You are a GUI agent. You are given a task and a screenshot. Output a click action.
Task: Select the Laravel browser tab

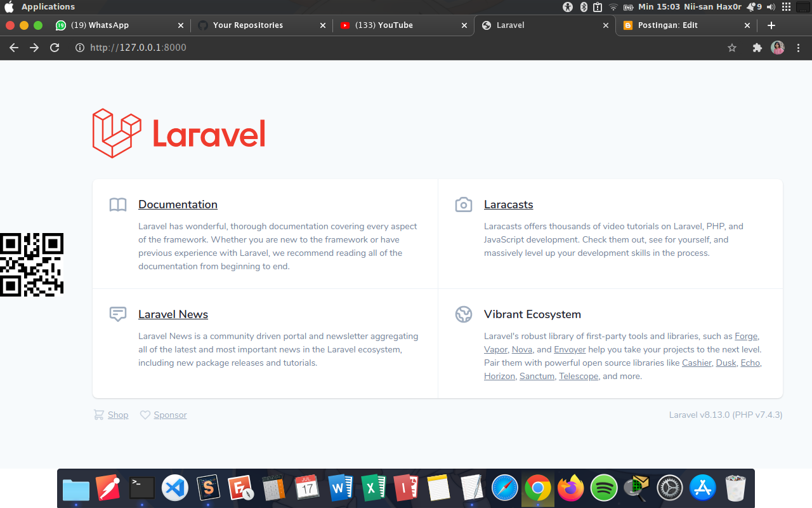[546, 25]
